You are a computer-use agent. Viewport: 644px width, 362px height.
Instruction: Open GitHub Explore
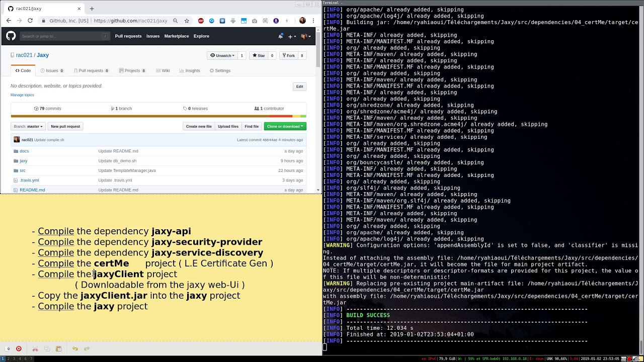201,36
